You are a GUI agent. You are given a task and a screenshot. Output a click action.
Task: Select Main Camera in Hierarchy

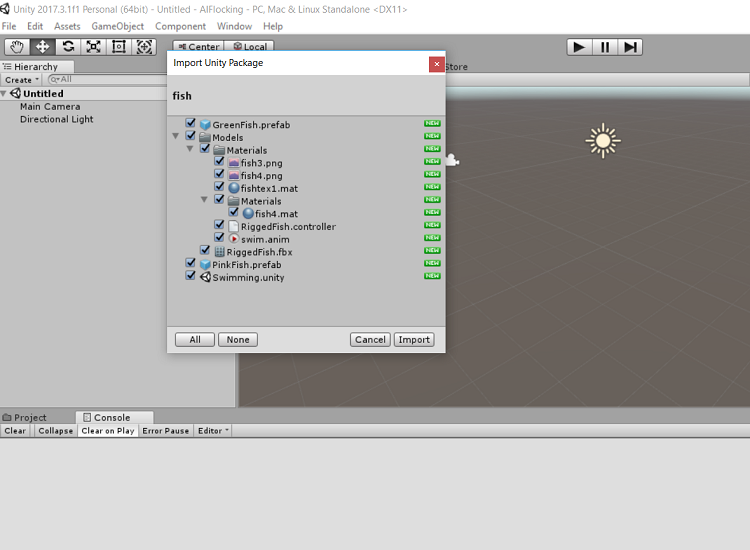tap(50, 107)
